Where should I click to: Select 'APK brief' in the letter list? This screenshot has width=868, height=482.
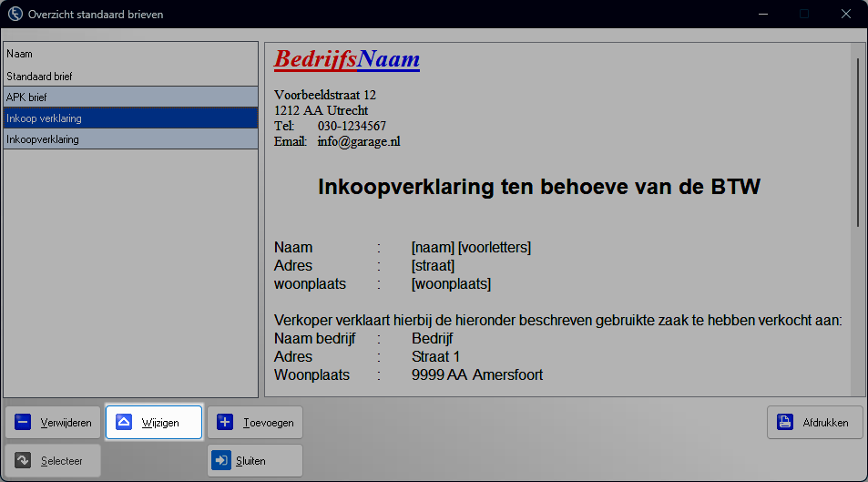pos(130,97)
